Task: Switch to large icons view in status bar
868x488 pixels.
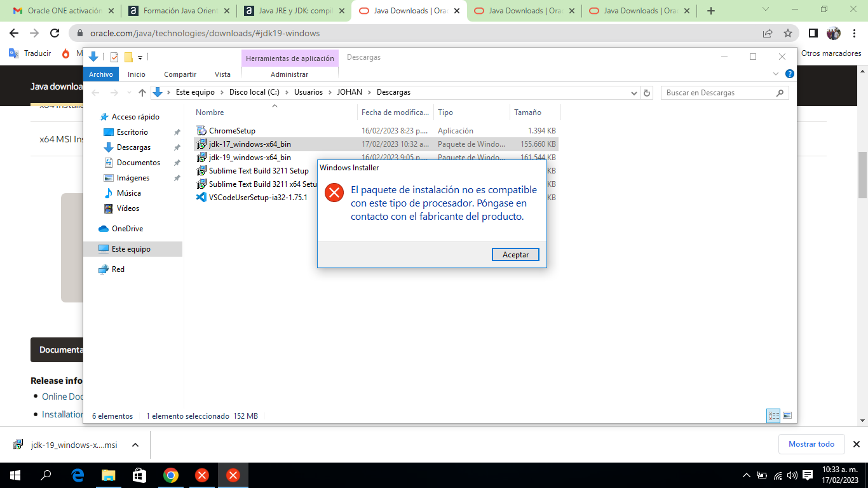Action: 787,416
